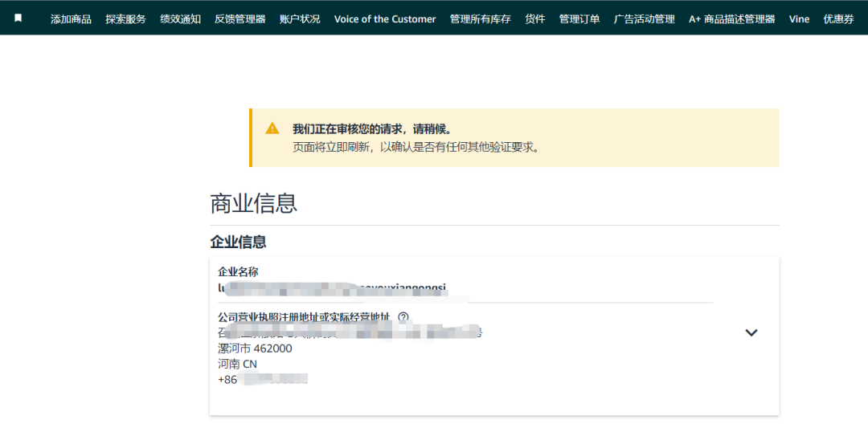Open 添加商品 menu item
The width and height of the screenshot is (868, 432).
click(71, 19)
